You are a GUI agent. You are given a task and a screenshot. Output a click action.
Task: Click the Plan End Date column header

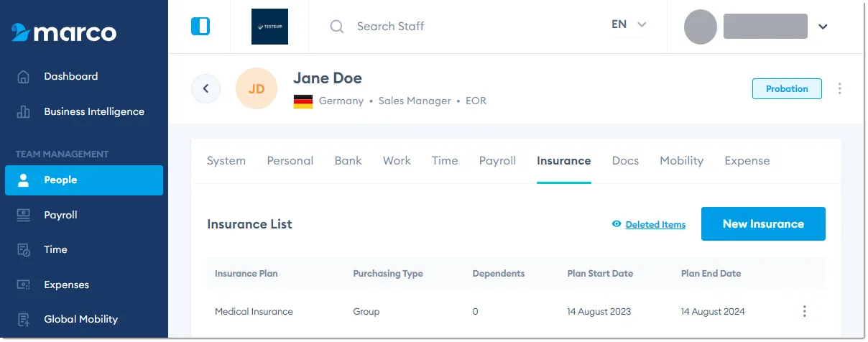[711, 274]
